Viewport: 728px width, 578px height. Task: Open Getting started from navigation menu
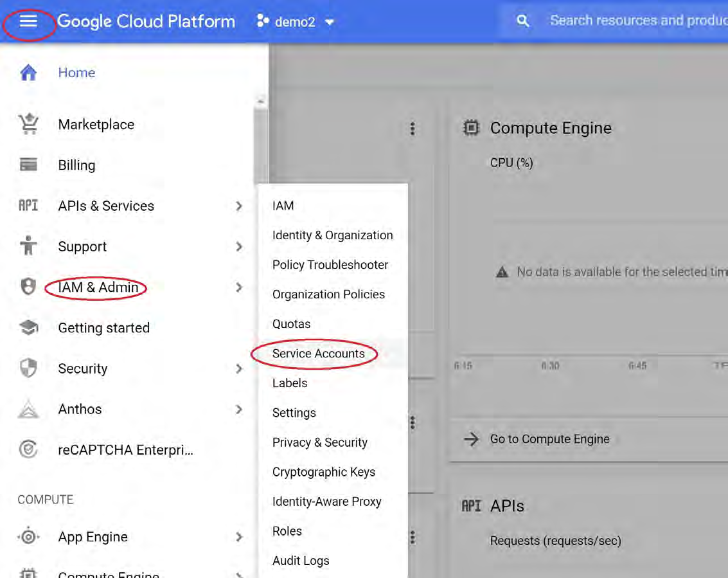[x=104, y=328]
